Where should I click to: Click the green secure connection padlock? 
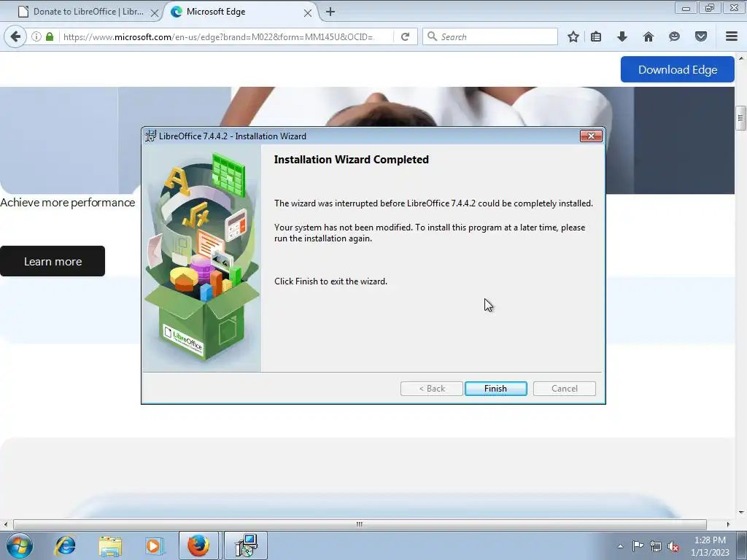point(50,36)
